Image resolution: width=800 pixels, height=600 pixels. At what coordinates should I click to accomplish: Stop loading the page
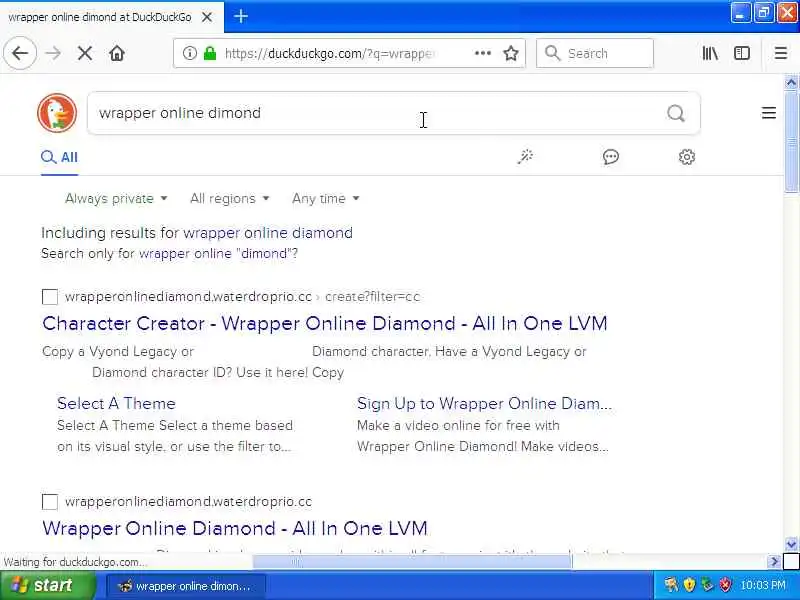click(85, 53)
